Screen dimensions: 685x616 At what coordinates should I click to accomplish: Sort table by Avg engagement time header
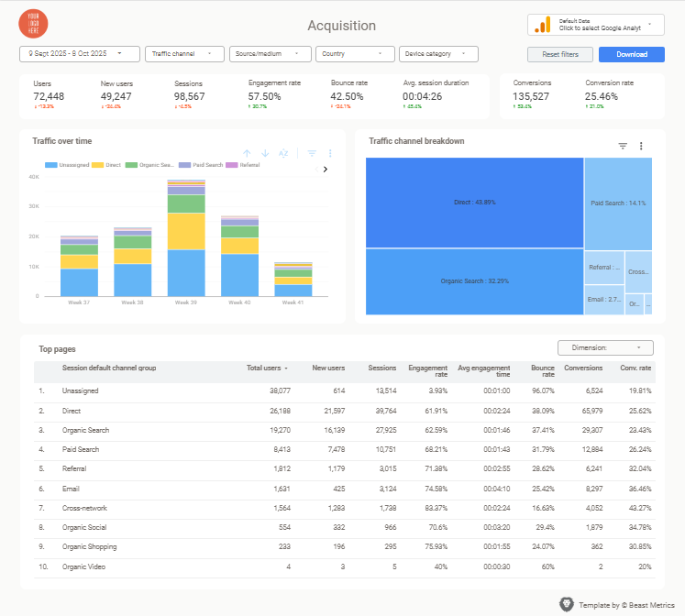pos(483,371)
